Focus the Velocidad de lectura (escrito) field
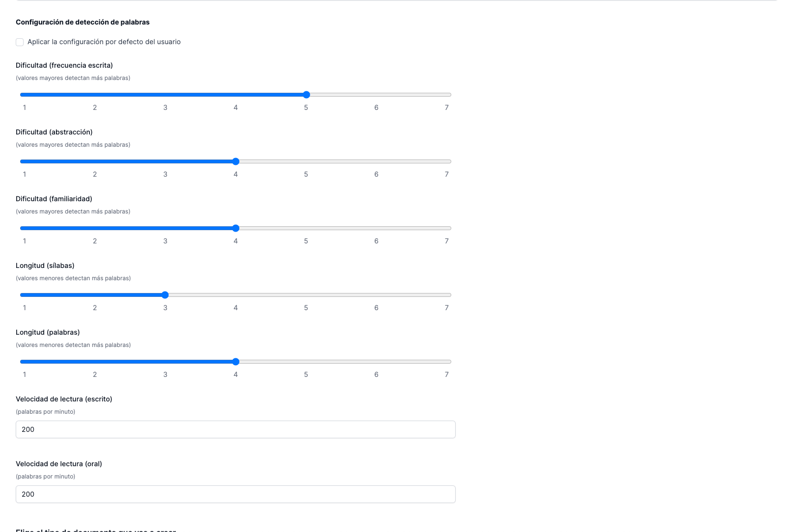This screenshot has height=532, width=794. pyautogui.click(x=236, y=429)
